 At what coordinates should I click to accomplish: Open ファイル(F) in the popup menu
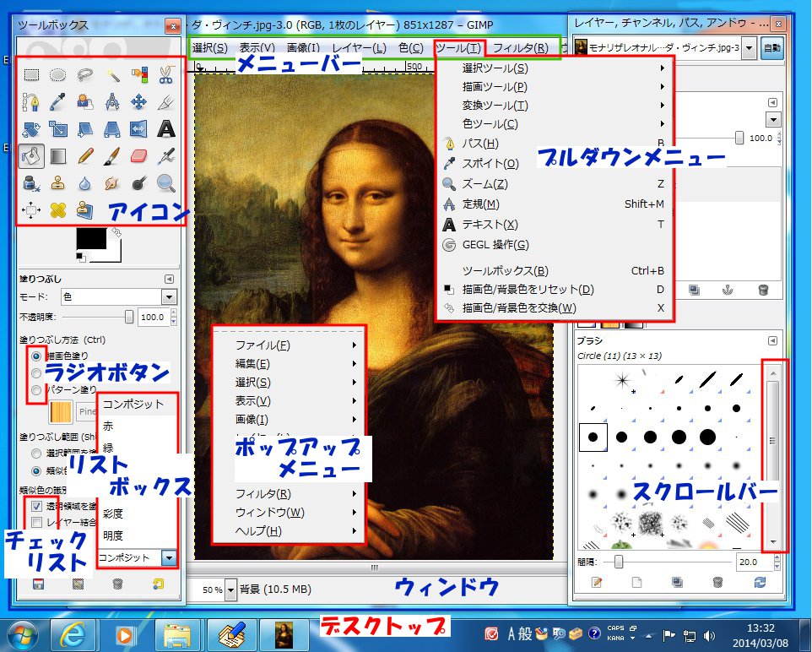click(x=290, y=345)
